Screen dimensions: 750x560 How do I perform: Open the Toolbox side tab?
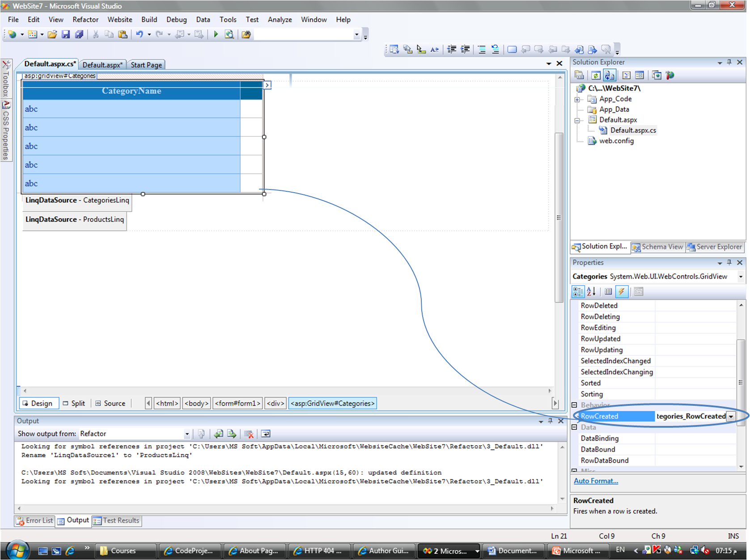tap(6, 79)
